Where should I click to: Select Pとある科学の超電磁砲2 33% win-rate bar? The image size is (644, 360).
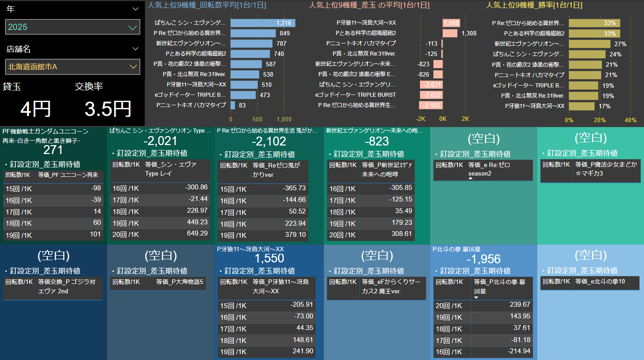click(594, 34)
